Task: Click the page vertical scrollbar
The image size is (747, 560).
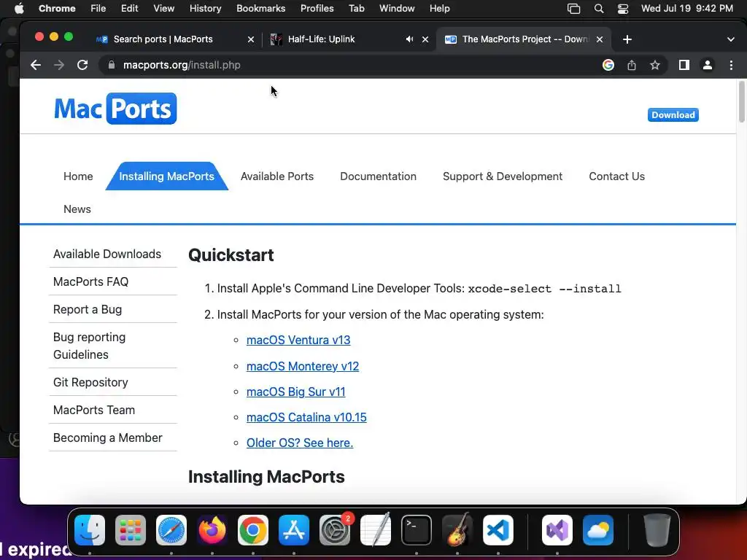Action: [x=741, y=102]
